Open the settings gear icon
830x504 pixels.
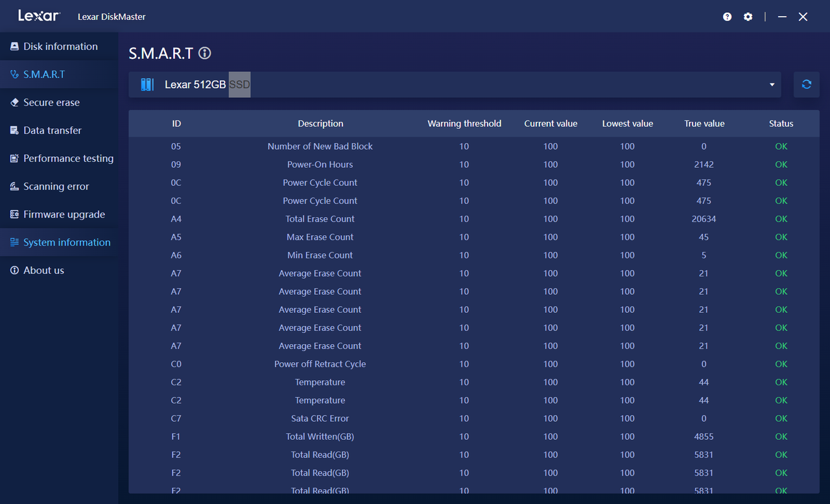pos(748,17)
